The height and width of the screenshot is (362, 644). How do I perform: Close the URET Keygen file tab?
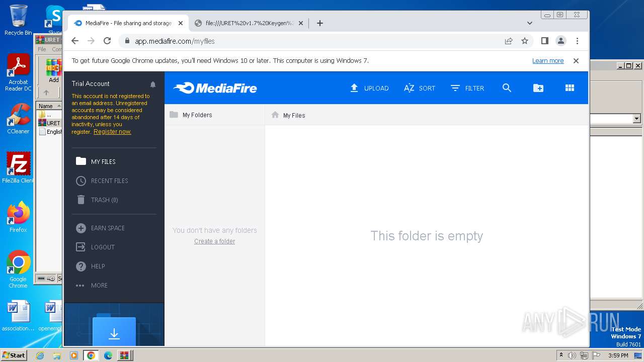[x=301, y=23]
